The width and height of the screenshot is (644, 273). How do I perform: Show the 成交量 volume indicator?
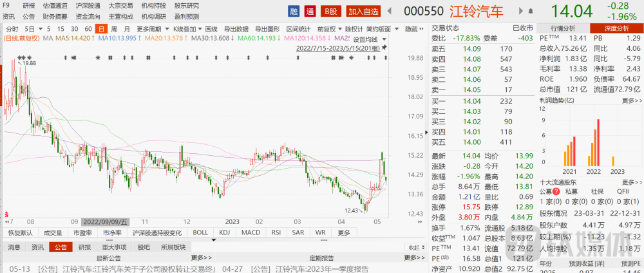(x=52, y=232)
